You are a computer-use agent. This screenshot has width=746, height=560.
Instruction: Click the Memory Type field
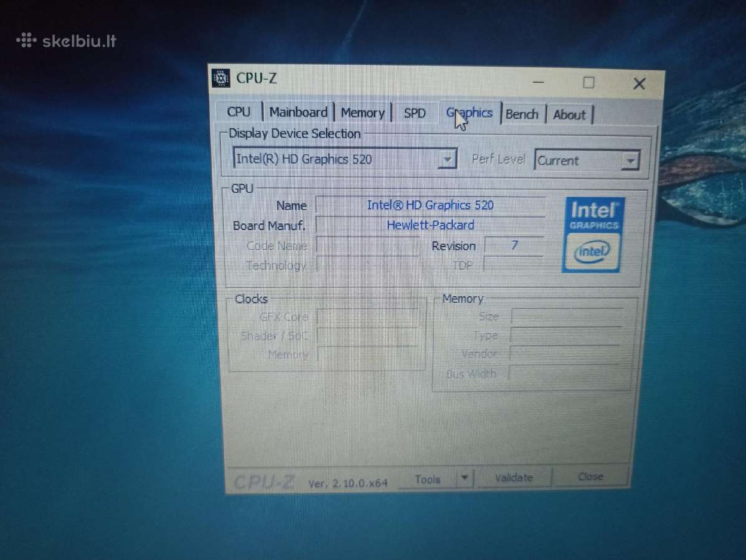click(x=565, y=335)
